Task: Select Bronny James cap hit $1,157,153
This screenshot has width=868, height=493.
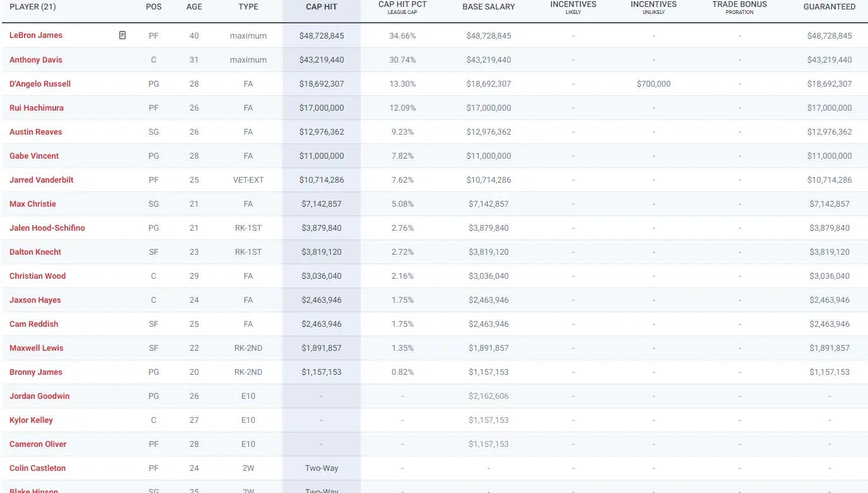Action: [322, 372]
